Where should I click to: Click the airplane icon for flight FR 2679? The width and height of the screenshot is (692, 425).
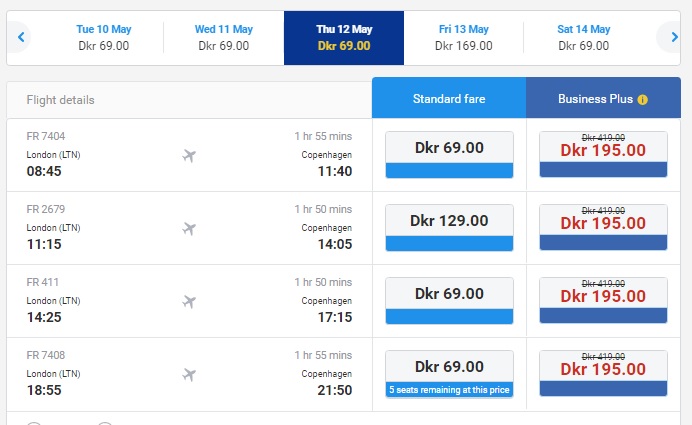click(189, 229)
